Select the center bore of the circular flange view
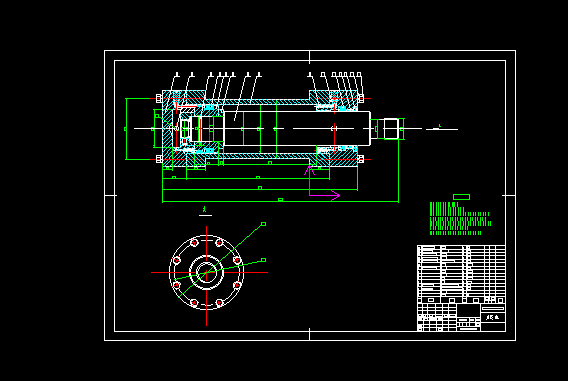568x381 pixels. [x=206, y=273]
